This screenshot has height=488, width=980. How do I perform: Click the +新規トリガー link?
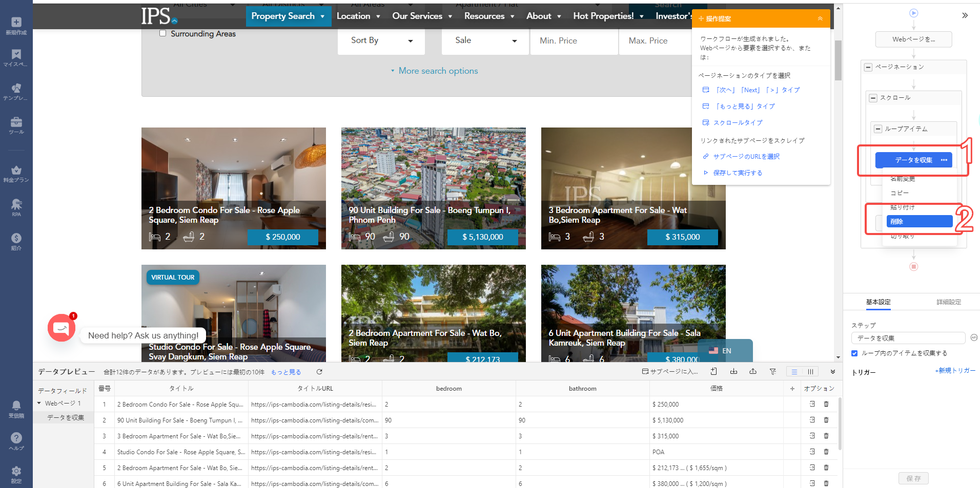(955, 371)
